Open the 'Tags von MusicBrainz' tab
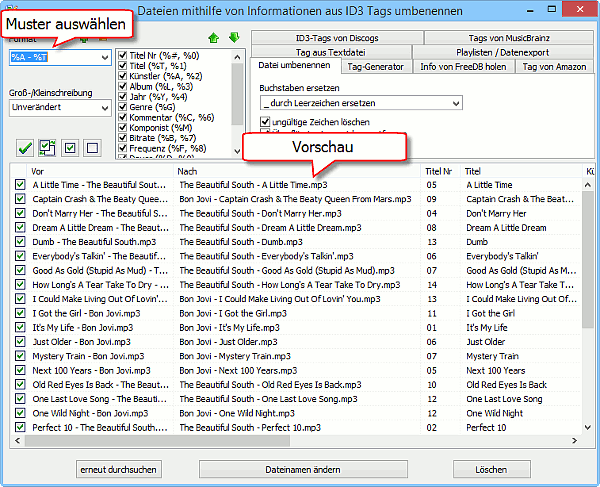Screen dimensions: 600x487 pyautogui.click(x=510, y=37)
